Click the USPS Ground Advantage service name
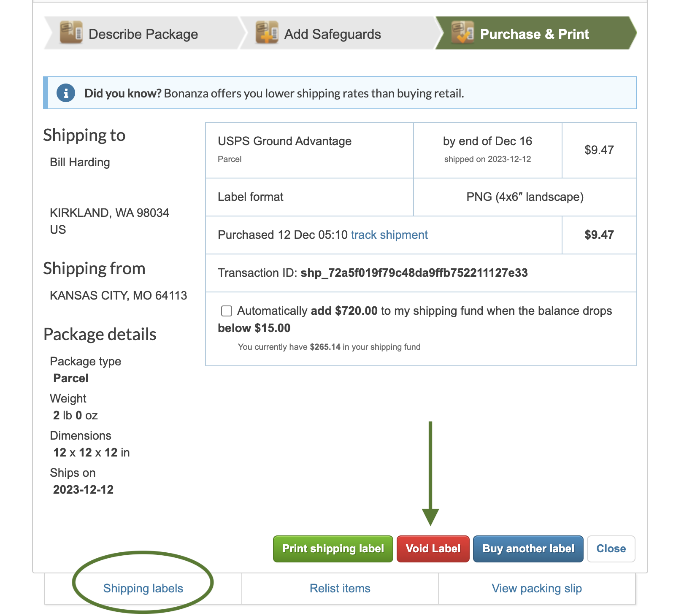The image size is (676, 616). click(x=284, y=141)
